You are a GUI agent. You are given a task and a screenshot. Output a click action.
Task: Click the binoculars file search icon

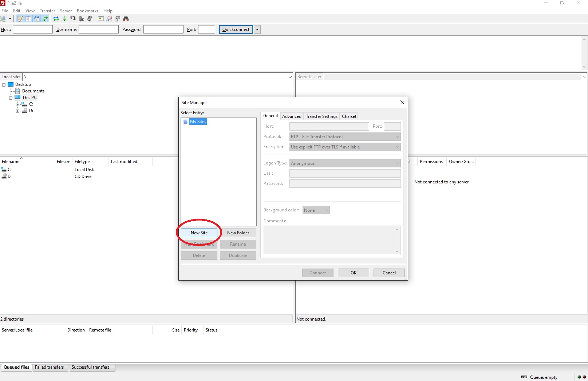click(126, 19)
